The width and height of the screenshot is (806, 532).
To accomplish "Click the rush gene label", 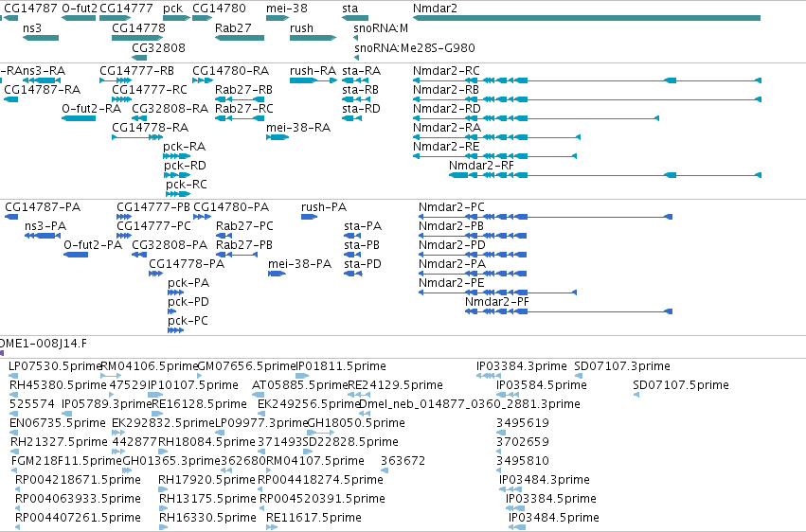I will (x=301, y=27).
